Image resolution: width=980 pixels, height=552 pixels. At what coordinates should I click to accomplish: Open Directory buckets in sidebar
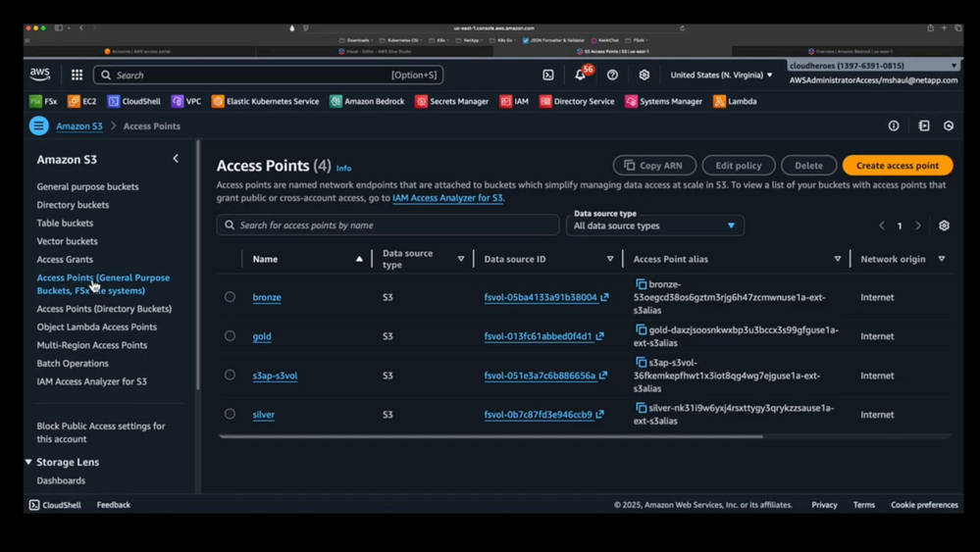pos(73,205)
